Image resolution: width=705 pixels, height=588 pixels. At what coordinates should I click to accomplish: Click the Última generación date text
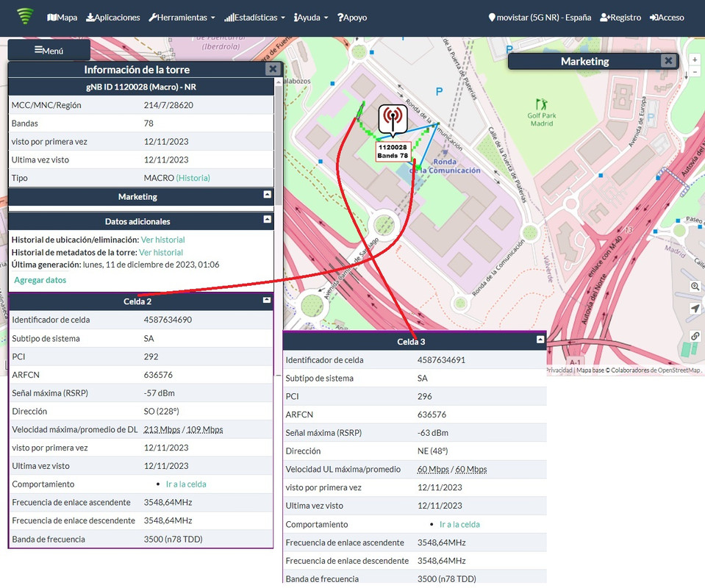pos(151,265)
